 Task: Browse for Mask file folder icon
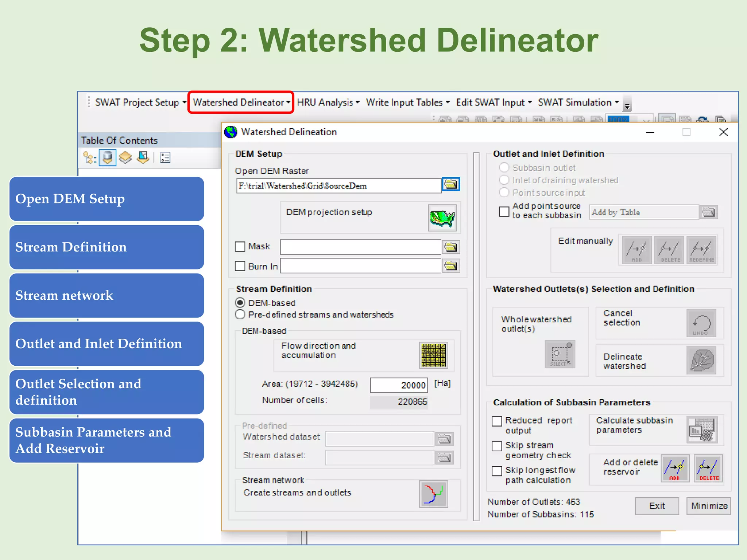point(451,247)
